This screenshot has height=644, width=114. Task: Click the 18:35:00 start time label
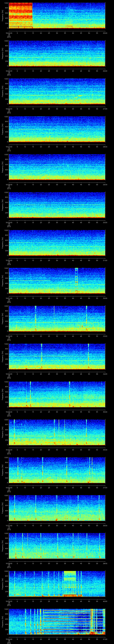(x=9, y=450)
